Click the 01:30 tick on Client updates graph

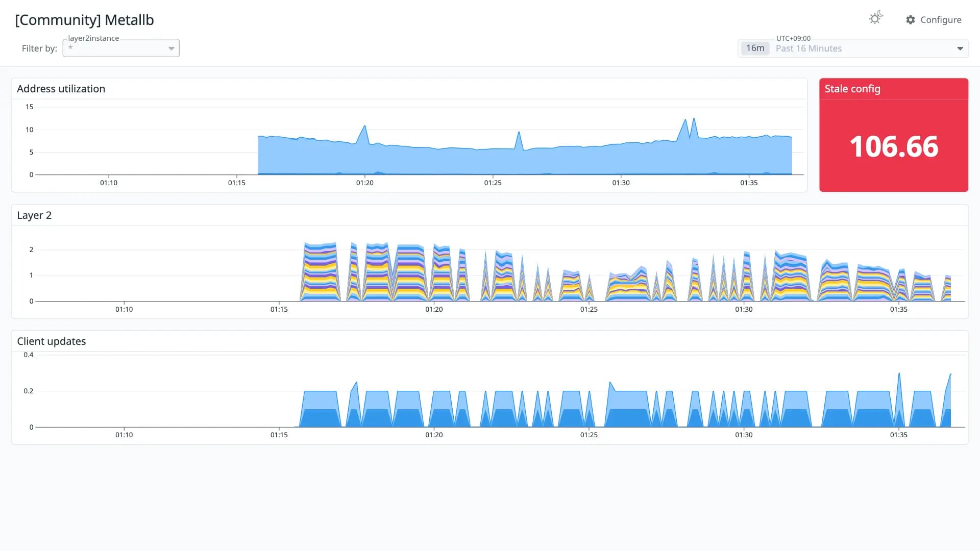(x=744, y=435)
